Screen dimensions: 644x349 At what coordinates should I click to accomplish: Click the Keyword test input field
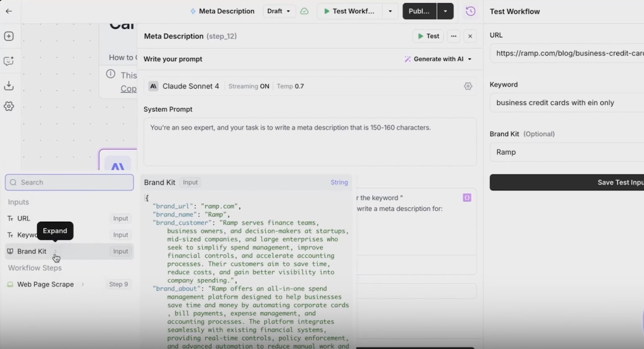[x=567, y=103]
